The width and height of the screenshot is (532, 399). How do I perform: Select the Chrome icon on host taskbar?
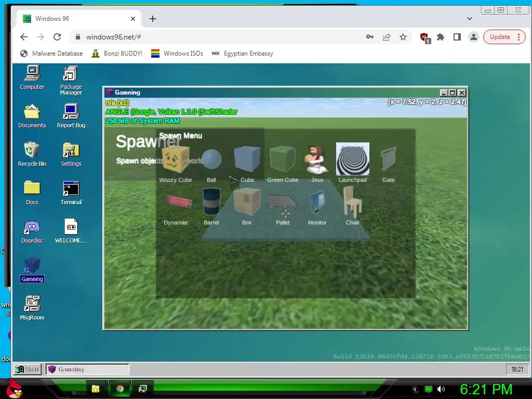tap(120, 389)
